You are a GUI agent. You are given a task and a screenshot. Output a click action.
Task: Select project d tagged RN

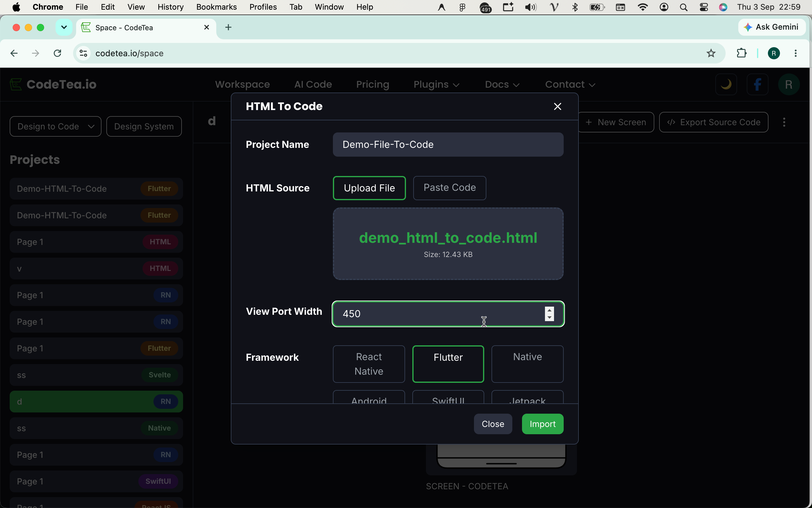click(x=96, y=402)
